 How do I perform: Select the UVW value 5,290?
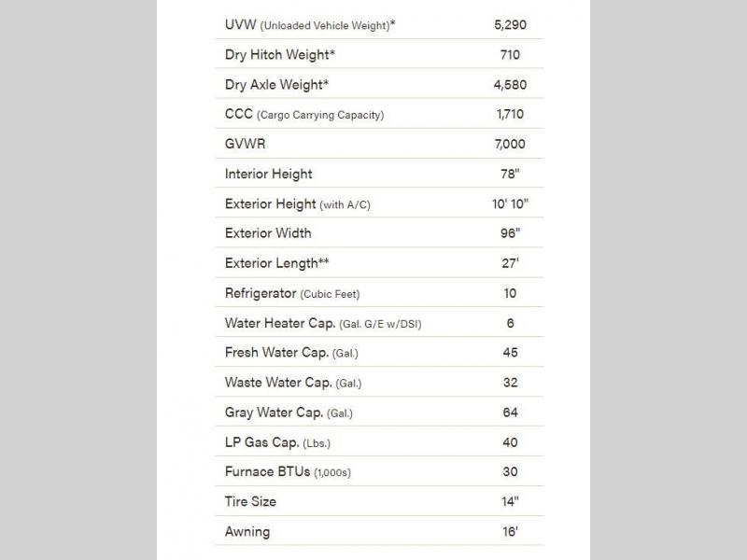coord(510,25)
